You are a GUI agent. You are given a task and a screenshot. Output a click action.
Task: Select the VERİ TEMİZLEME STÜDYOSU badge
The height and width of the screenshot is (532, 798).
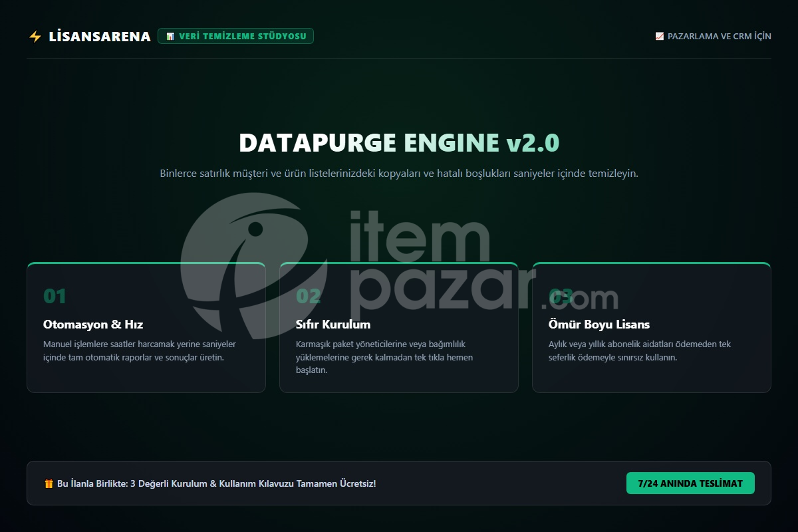pyautogui.click(x=235, y=36)
